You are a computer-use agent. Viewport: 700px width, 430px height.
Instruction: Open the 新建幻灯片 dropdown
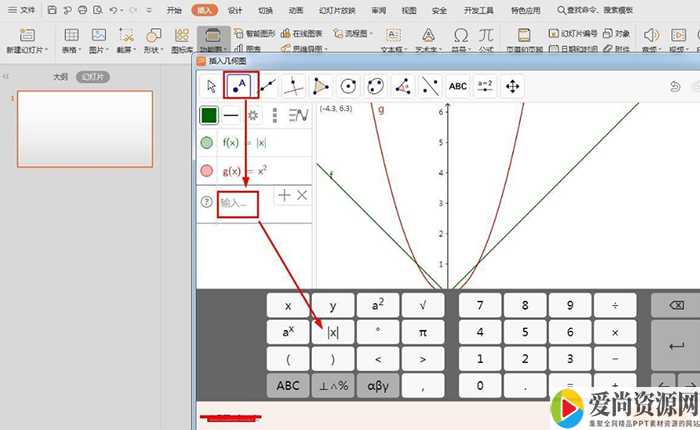coord(26,48)
